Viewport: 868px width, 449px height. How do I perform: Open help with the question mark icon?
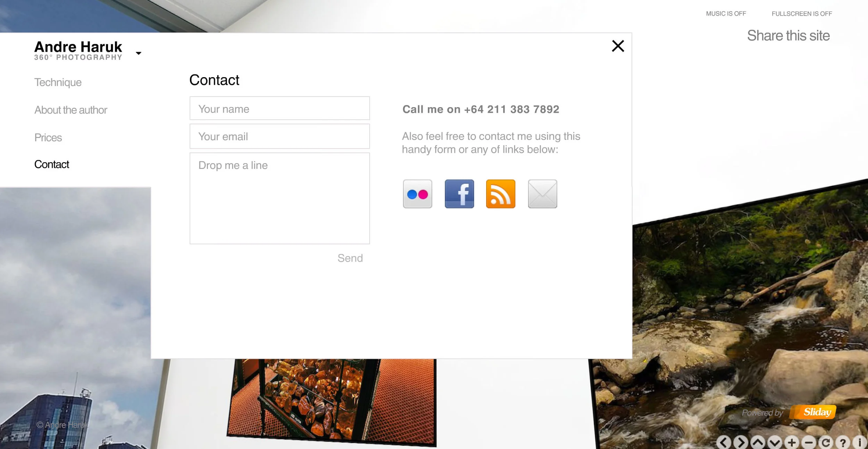point(843,442)
